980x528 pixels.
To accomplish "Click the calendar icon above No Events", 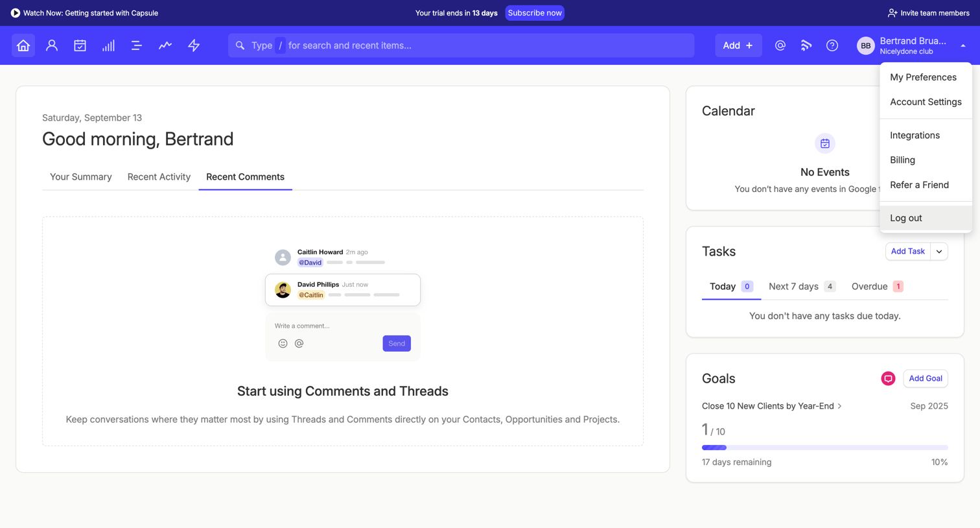I will point(825,143).
